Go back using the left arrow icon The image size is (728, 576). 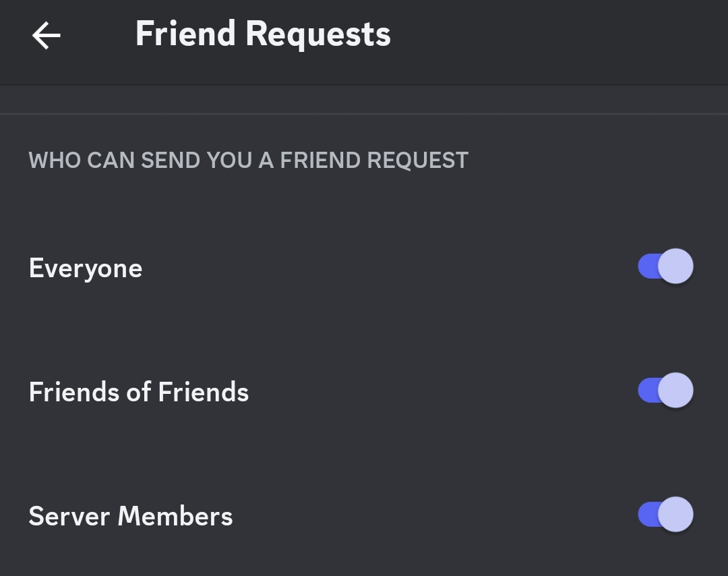tap(46, 35)
